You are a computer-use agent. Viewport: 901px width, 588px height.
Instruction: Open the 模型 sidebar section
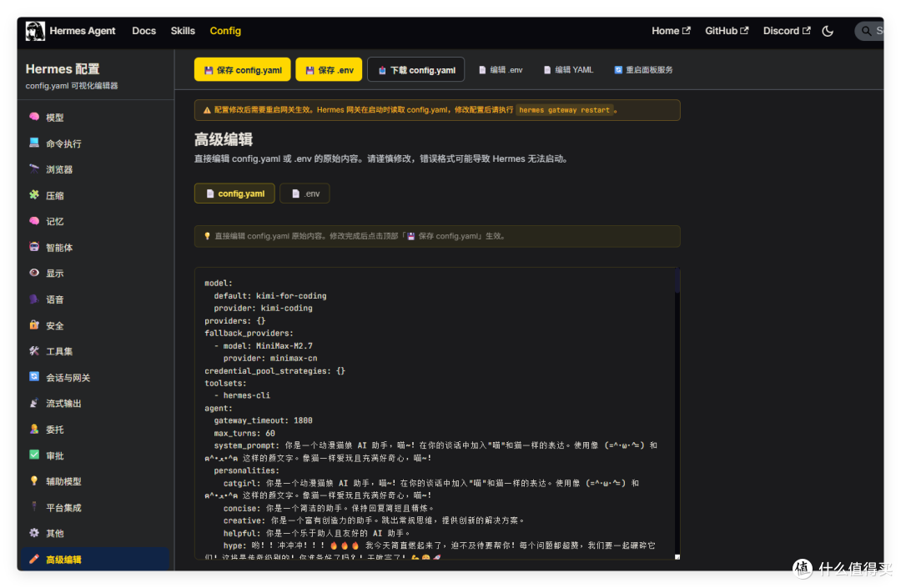tap(95, 117)
